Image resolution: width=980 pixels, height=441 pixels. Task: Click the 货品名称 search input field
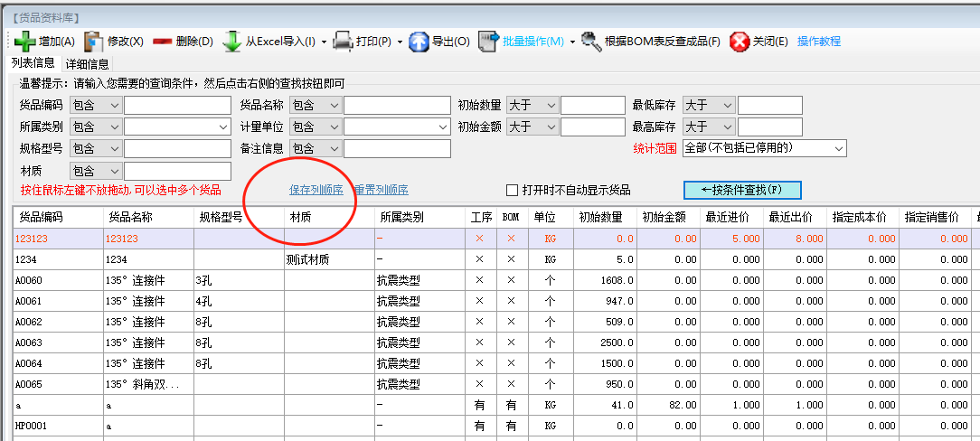point(397,106)
